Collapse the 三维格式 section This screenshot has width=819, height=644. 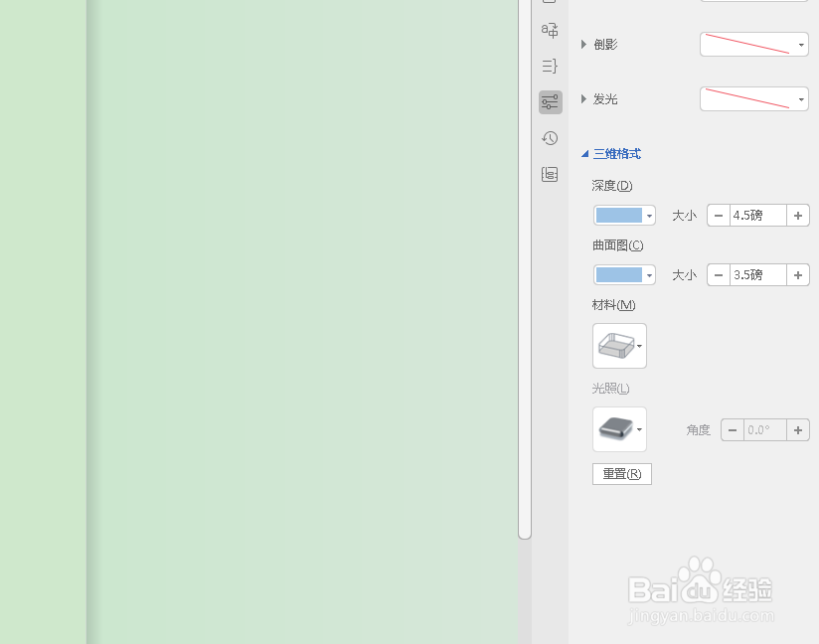coord(585,154)
